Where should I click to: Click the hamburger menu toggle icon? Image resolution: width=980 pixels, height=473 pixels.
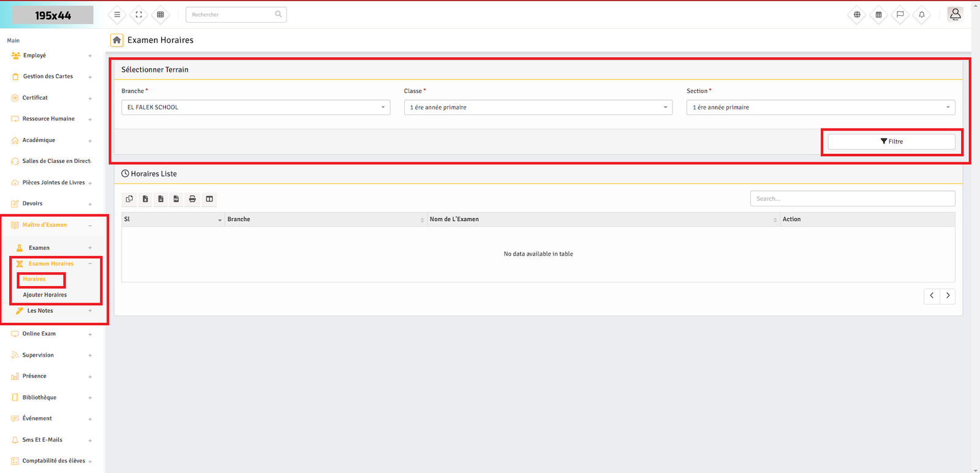tap(117, 15)
